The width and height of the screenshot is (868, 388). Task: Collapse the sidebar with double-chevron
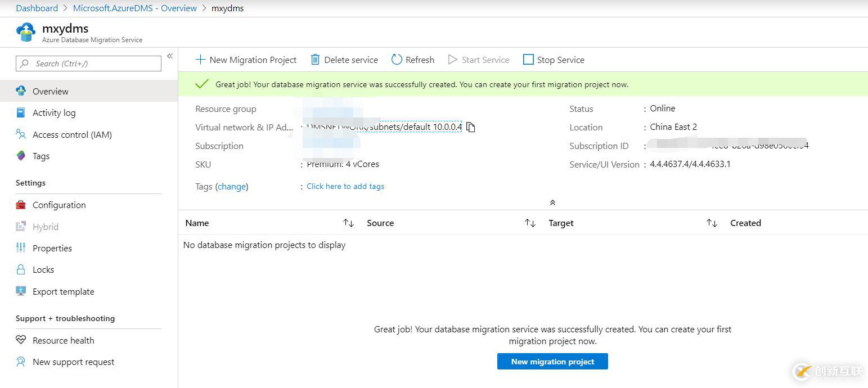click(169, 56)
